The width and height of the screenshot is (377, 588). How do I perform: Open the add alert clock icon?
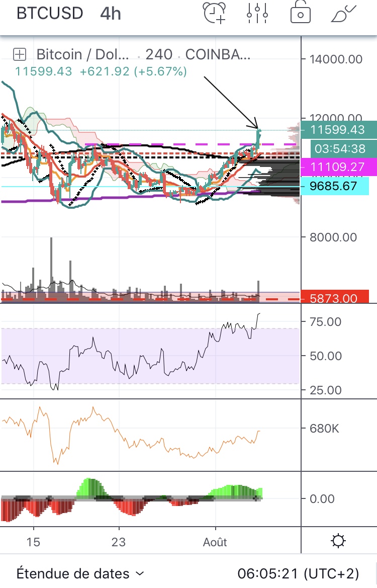[214, 14]
